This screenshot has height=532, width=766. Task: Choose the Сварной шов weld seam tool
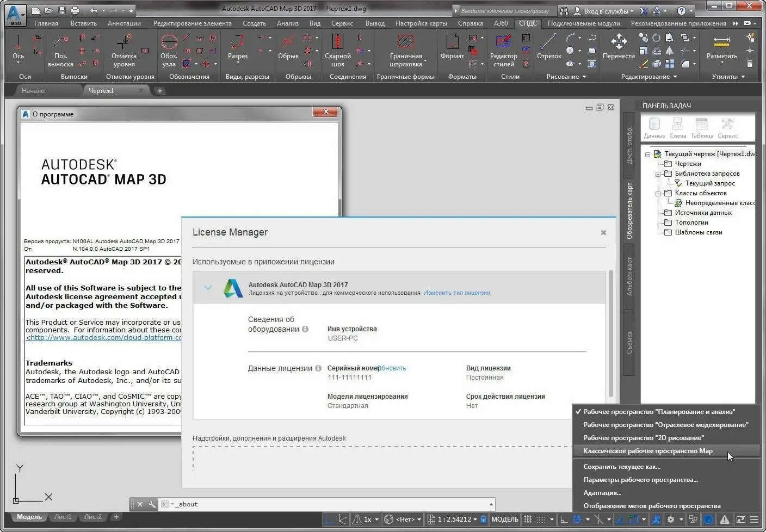337,50
